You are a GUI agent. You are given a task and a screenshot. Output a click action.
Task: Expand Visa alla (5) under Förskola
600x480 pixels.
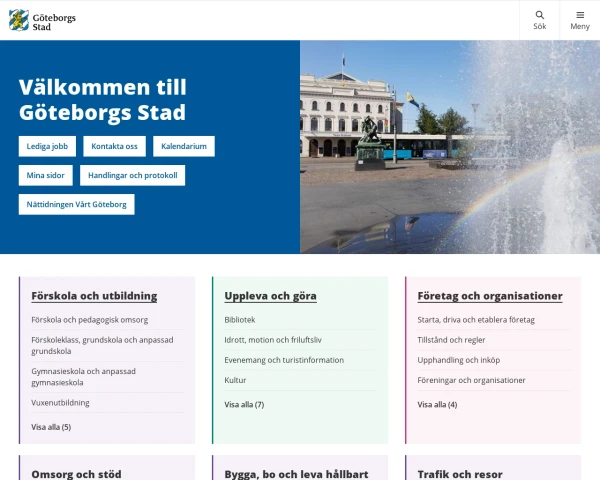click(x=51, y=427)
